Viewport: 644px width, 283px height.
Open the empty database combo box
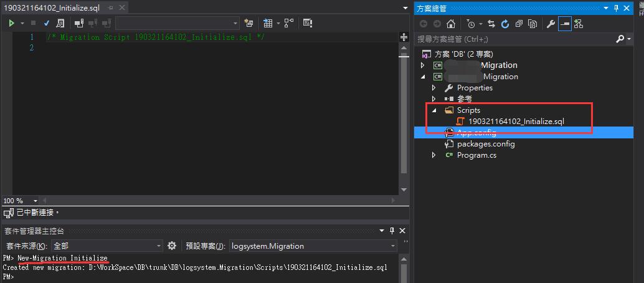(178, 24)
